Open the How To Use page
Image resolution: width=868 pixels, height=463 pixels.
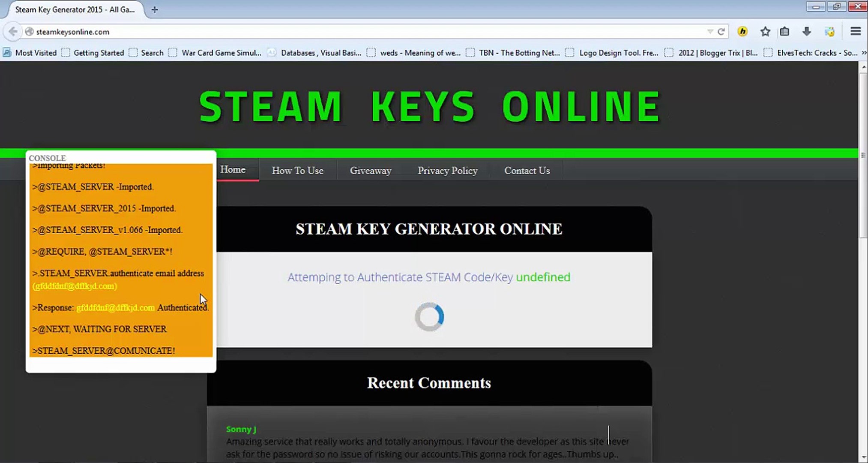coord(298,171)
